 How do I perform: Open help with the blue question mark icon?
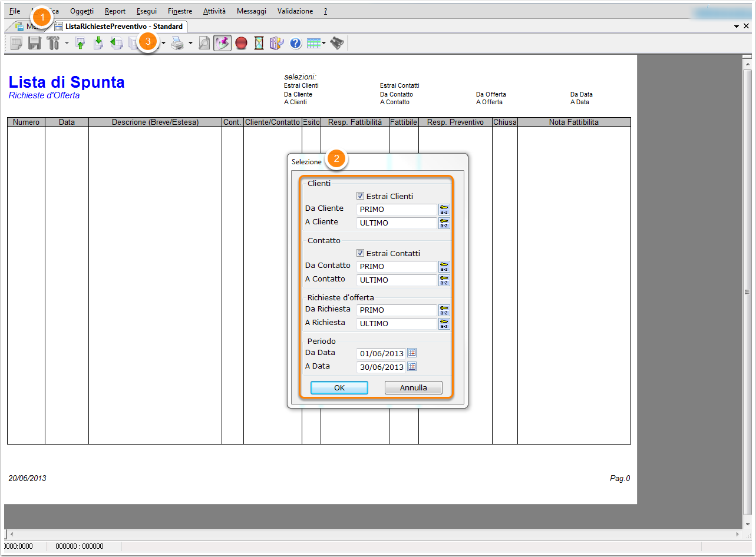[296, 44]
